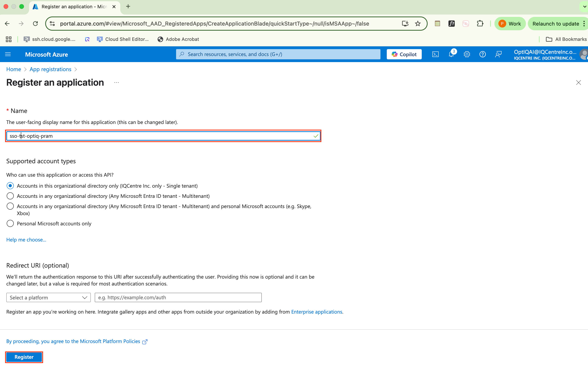588x367 pixels.
Task: Open the Help question mark icon
Action: pyautogui.click(x=482, y=54)
